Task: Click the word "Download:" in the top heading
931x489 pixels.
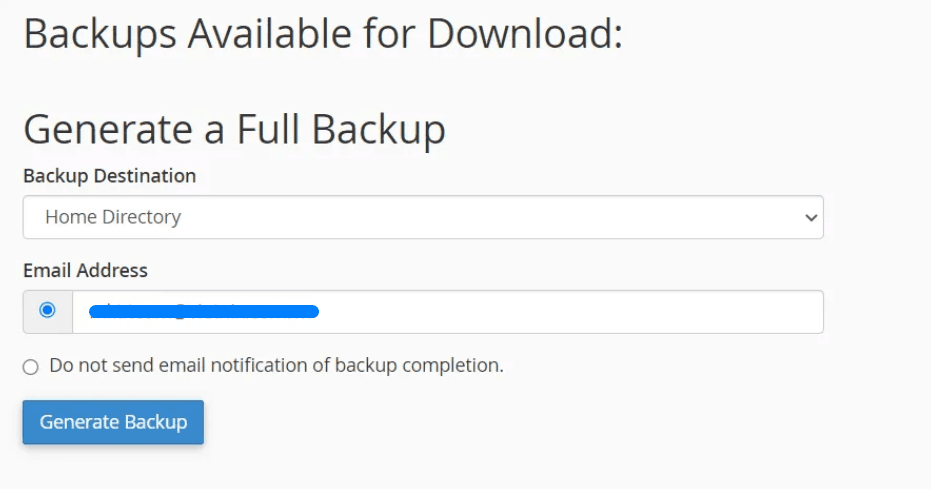Action: (x=526, y=34)
